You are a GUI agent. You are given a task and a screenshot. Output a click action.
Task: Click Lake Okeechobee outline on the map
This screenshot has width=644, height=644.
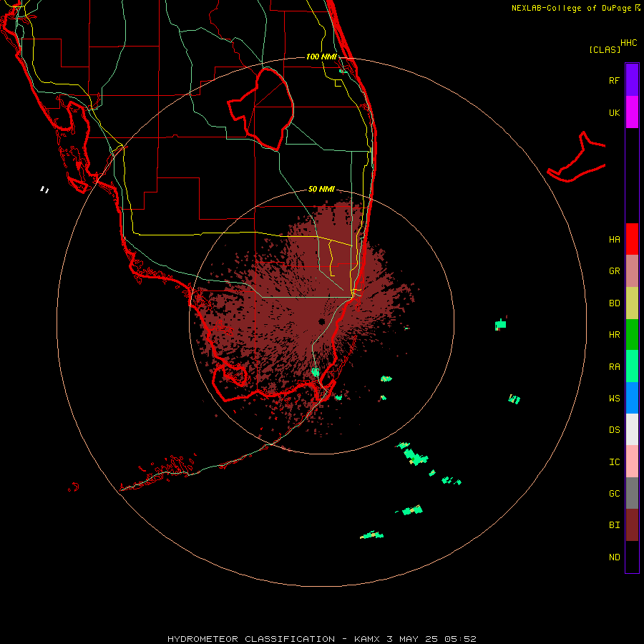[x=260, y=109]
